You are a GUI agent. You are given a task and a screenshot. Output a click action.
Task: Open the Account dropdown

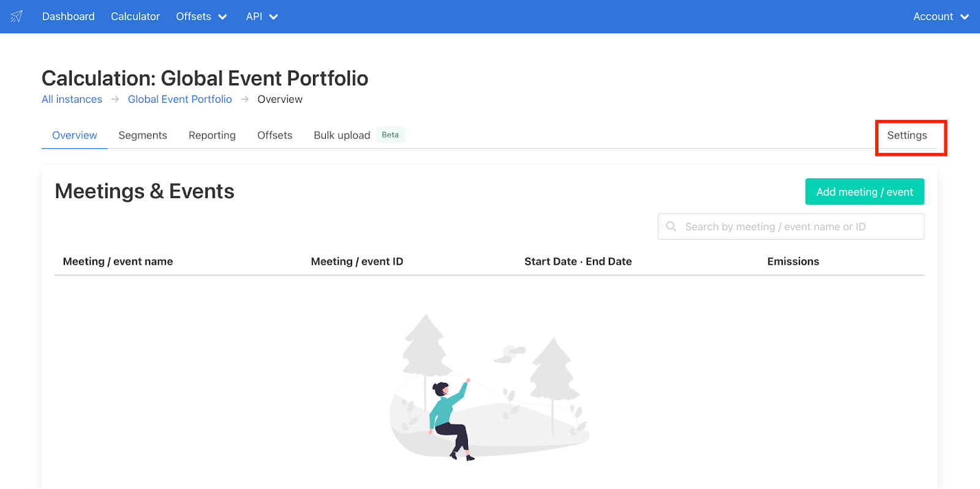pos(940,17)
